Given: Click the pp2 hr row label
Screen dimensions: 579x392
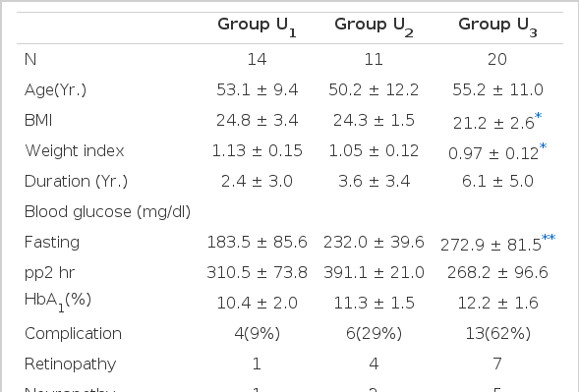Looking at the screenshot, I should 49,273.
